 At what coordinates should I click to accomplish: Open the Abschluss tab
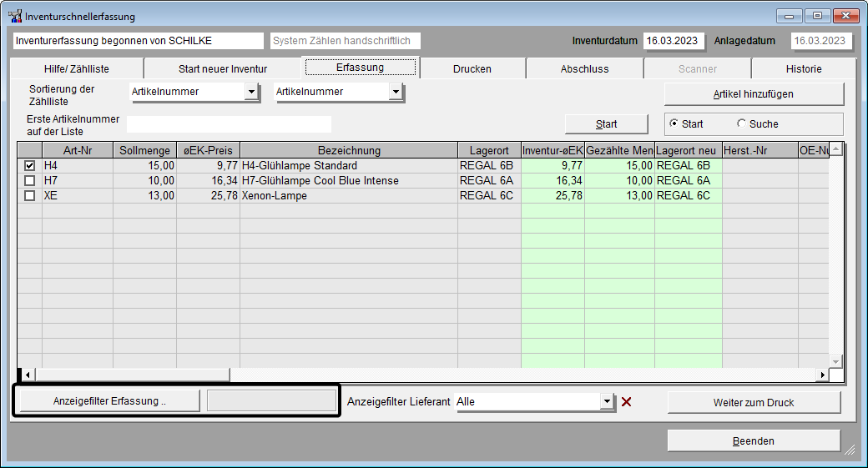(x=584, y=68)
